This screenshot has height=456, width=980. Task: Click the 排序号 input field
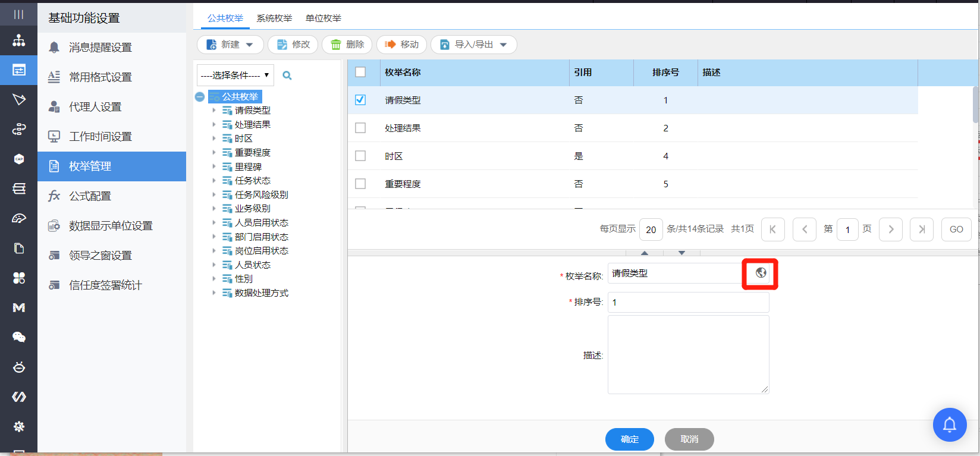688,303
